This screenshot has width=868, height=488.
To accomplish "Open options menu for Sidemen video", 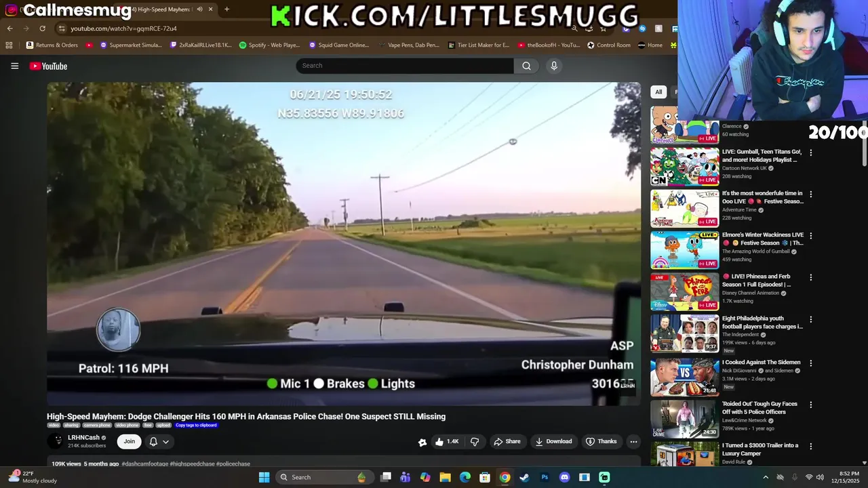I will click(810, 363).
